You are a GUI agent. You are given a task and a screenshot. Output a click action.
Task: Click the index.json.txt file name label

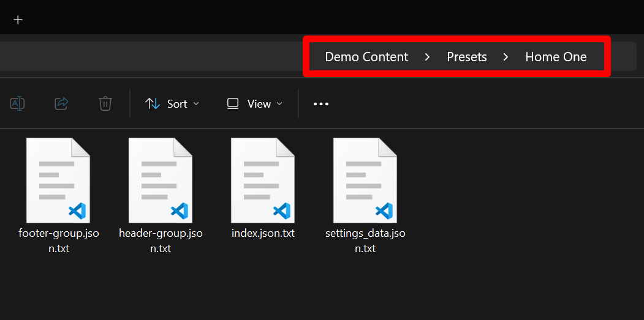(263, 234)
